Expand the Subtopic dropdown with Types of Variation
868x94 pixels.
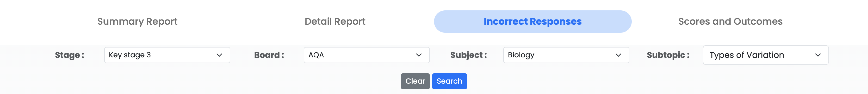coord(766,55)
